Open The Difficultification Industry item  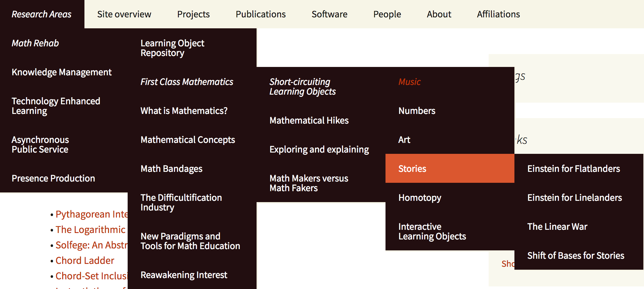[x=181, y=202]
